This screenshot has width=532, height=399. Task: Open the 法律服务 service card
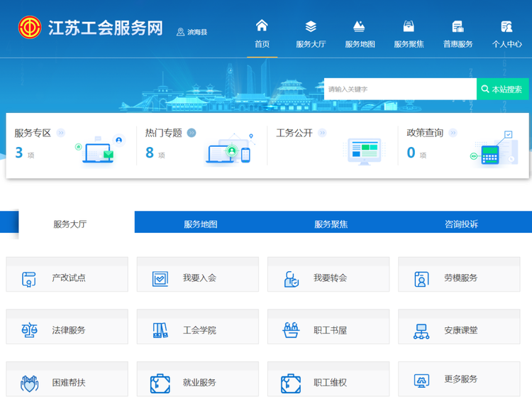[x=67, y=327]
